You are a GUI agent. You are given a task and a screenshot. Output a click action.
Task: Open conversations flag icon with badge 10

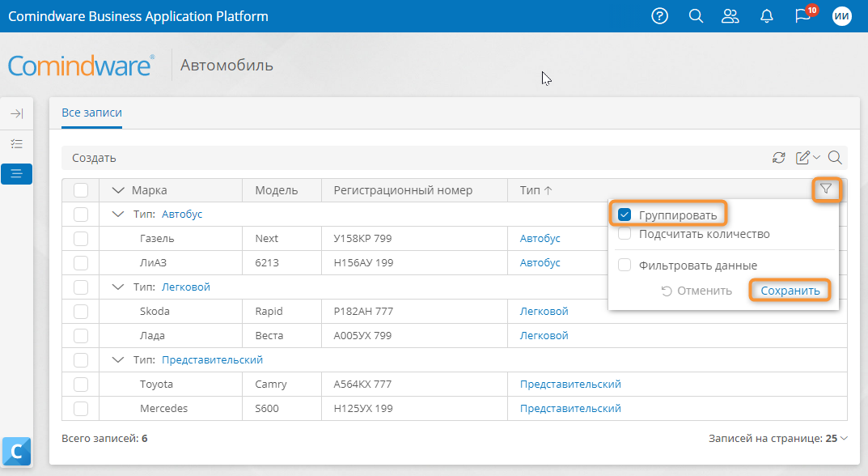pos(802,15)
